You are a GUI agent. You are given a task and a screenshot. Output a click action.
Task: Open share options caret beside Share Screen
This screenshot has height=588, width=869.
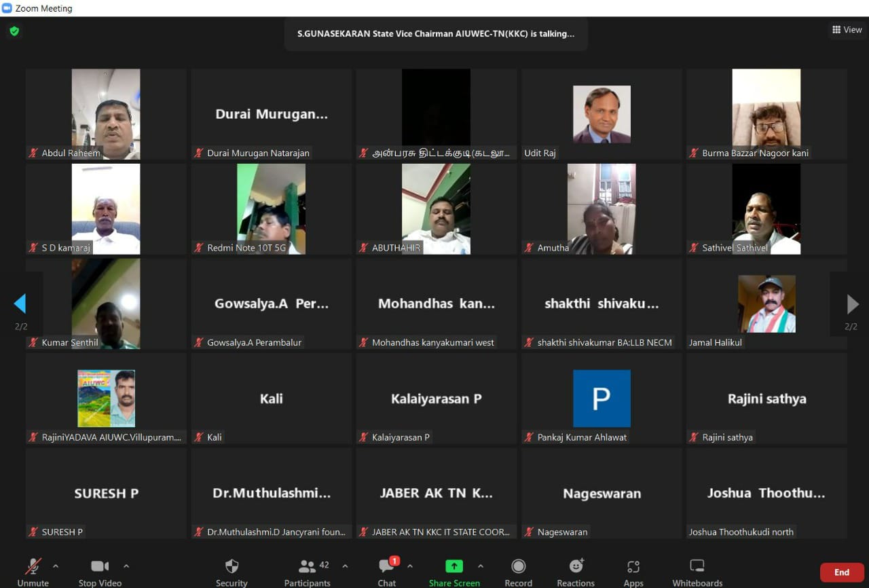(481, 566)
